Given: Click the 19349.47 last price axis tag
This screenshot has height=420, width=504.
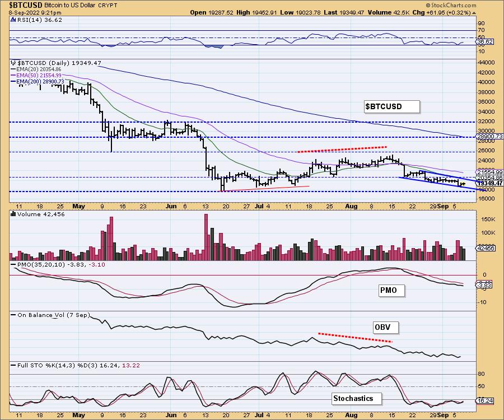Looking at the screenshot, I should tap(490, 183).
